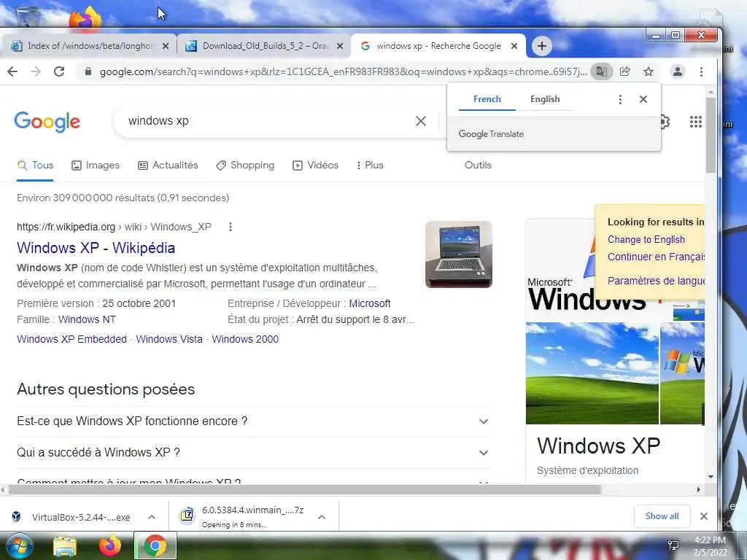Open a new tab with plus button
The width and height of the screenshot is (747, 560).
[542, 46]
